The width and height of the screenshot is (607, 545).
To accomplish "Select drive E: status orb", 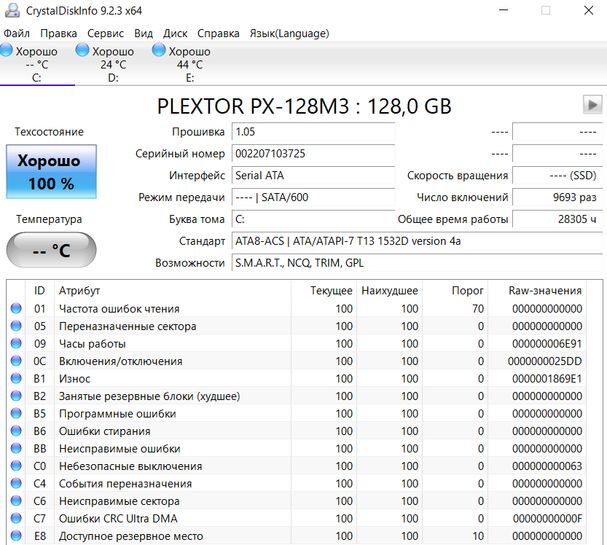I will tap(159, 51).
